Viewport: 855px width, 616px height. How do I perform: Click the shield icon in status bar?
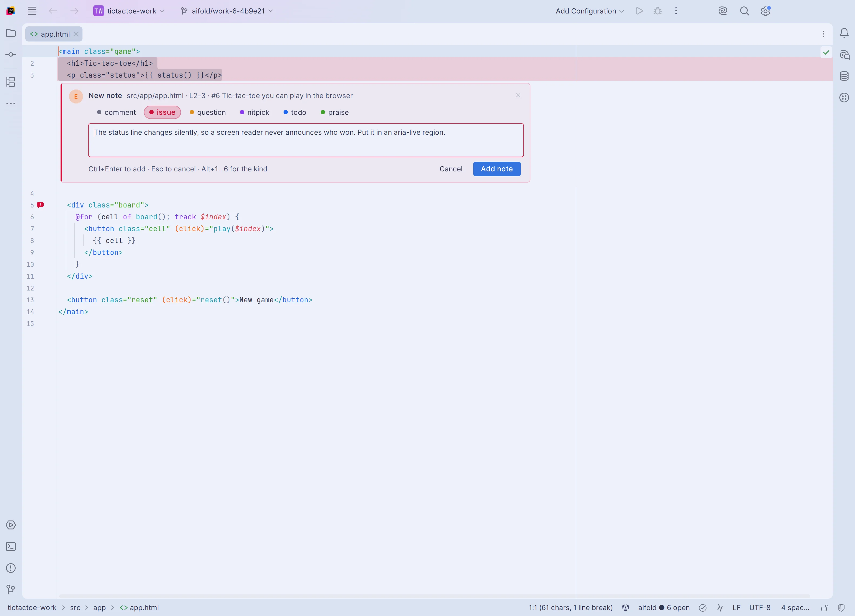click(841, 607)
